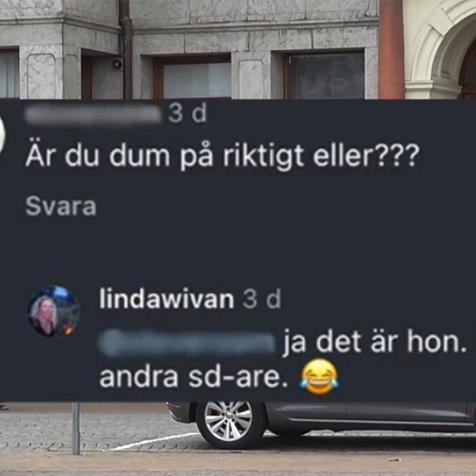476x476 pixels.
Task: Click the text 'andra sd-are.'
Action: point(194,377)
